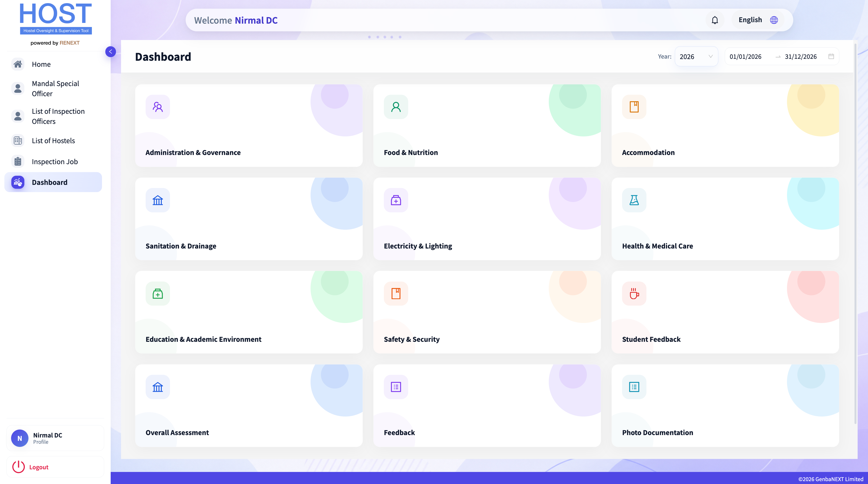Click the Home house icon in sidebar
The height and width of the screenshot is (484, 868).
tap(18, 64)
